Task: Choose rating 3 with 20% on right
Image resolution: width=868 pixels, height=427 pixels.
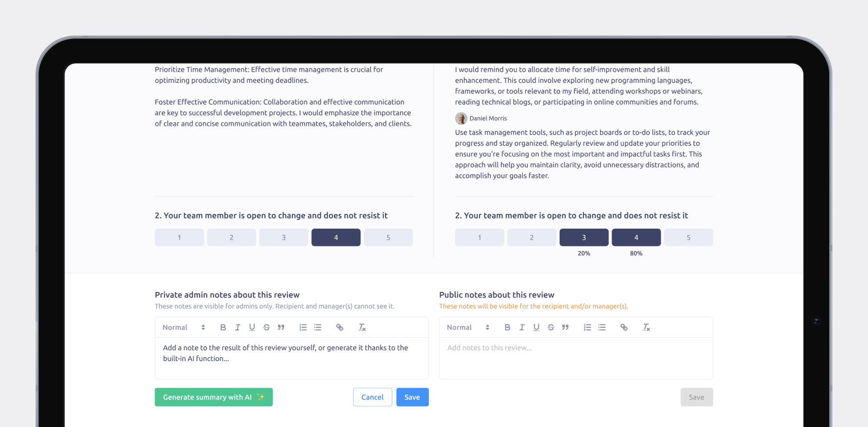Action: pyautogui.click(x=584, y=237)
